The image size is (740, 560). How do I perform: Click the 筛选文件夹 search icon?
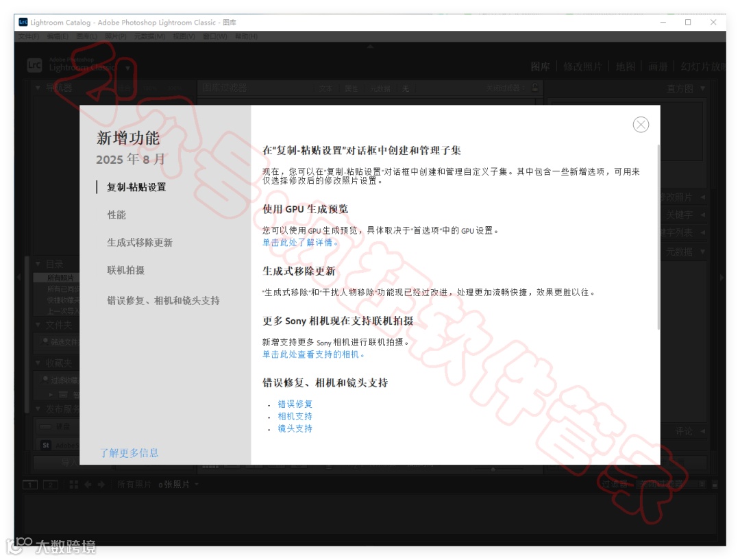point(45,341)
